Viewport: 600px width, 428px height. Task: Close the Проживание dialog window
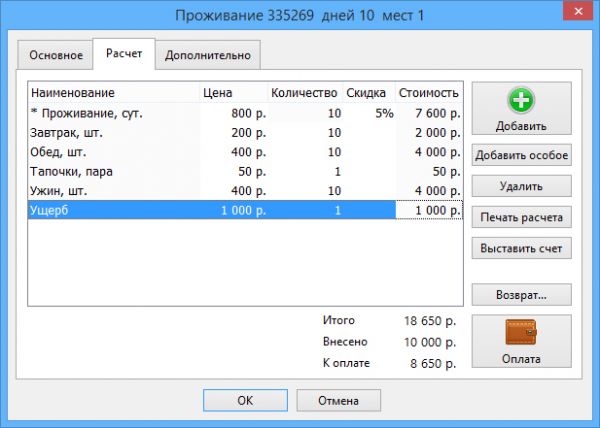578,12
